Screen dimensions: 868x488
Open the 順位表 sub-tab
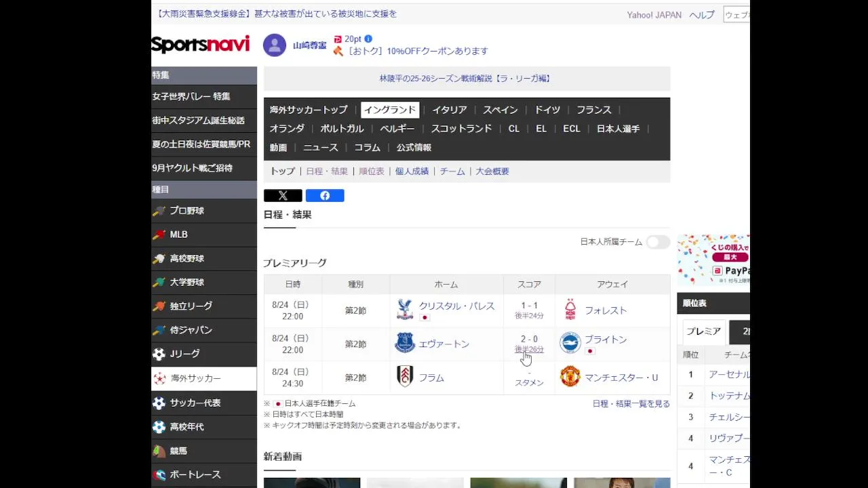click(x=372, y=171)
